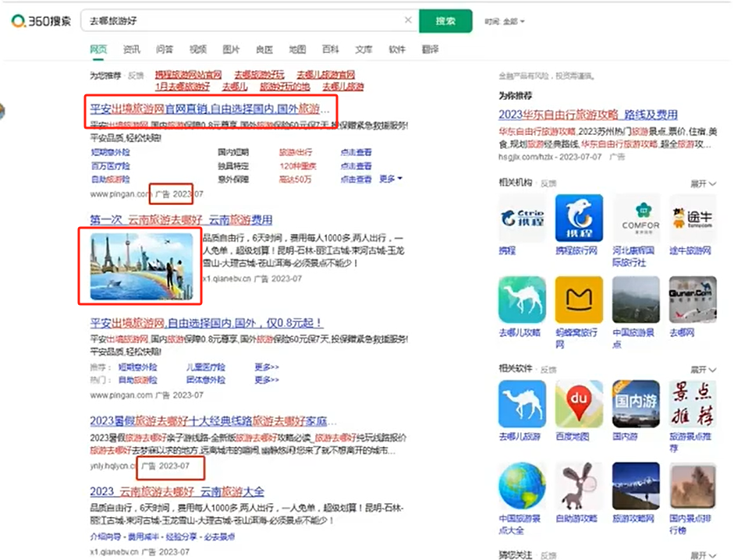Switch to the 网页 tab
This screenshot has width=752, height=560.
click(98, 49)
